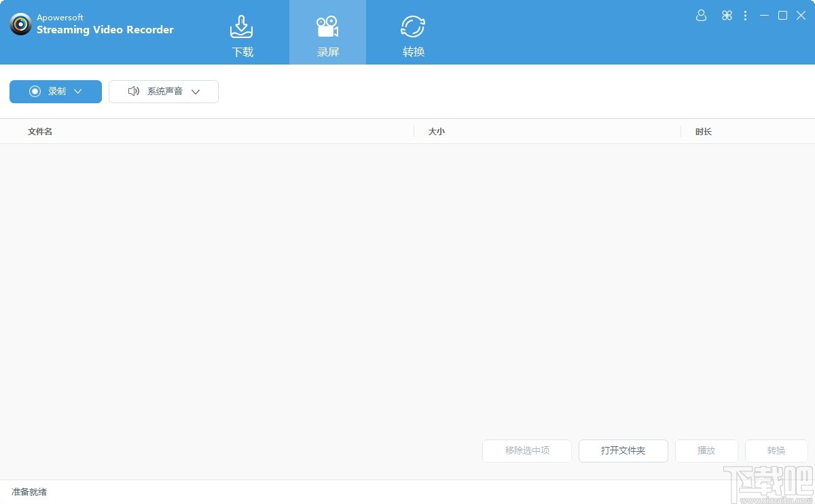Click the 准备就绪 status bar text
This screenshot has height=504, width=815.
(28, 492)
